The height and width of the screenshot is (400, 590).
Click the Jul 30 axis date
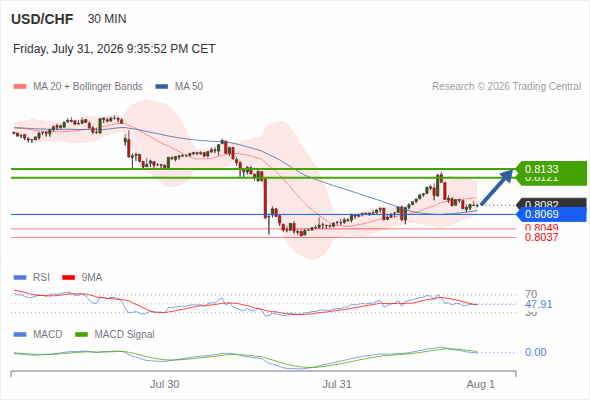tap(164, 384)
